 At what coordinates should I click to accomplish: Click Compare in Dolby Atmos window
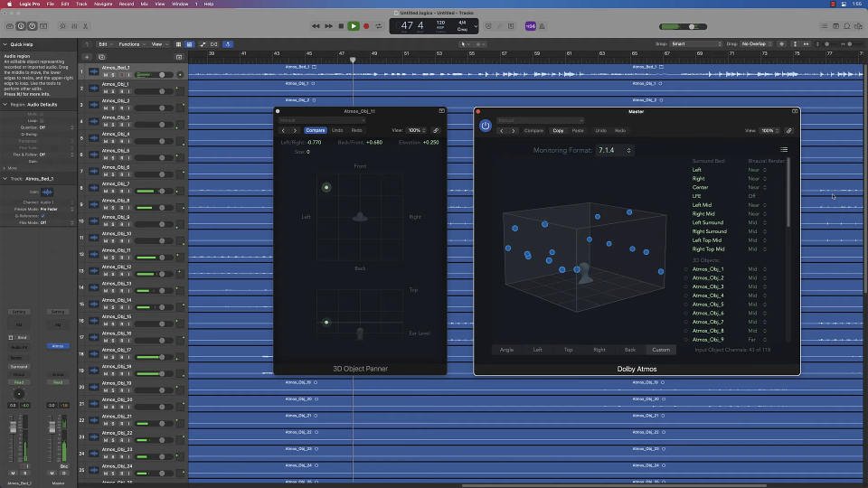(x=533, y=130)
